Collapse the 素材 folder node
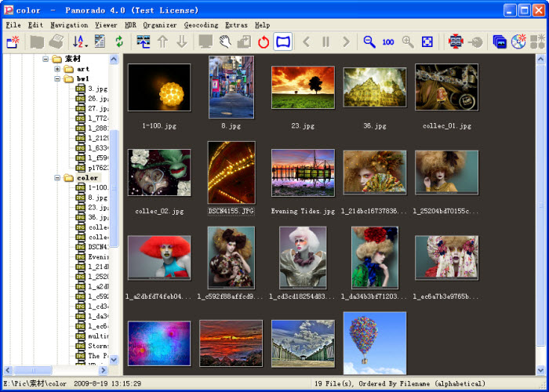This screenshot has height=392, width=549. point(45,59)
